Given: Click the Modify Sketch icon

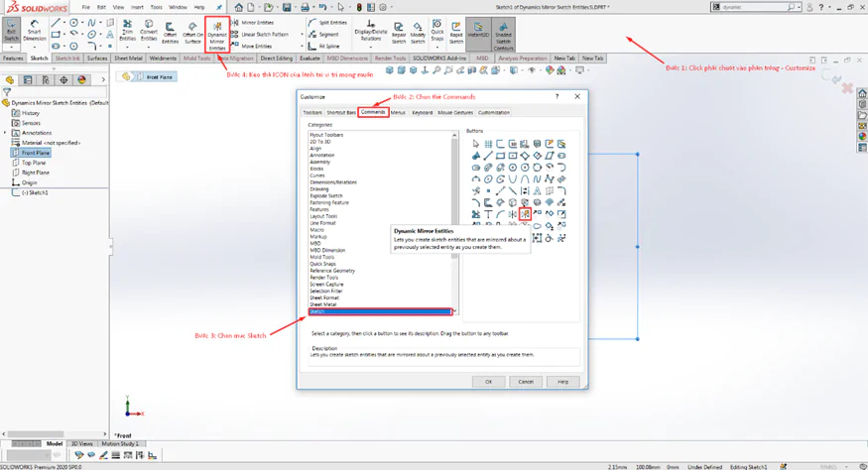Looking at the screenshot, I should (418, 33).
